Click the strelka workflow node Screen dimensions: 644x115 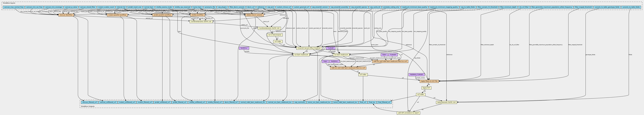tap(199, 15)
